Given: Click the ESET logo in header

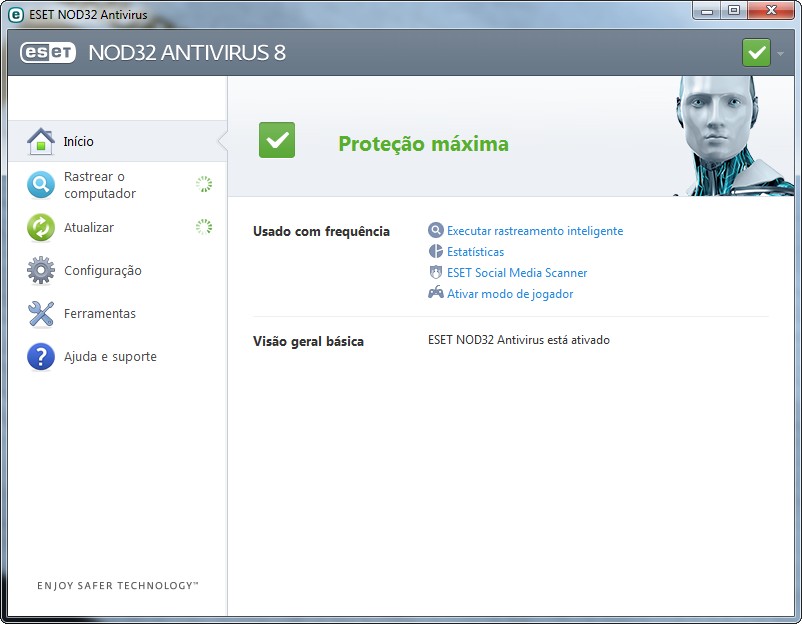Looking at the screenshot, I should click(x=48, y=52).
